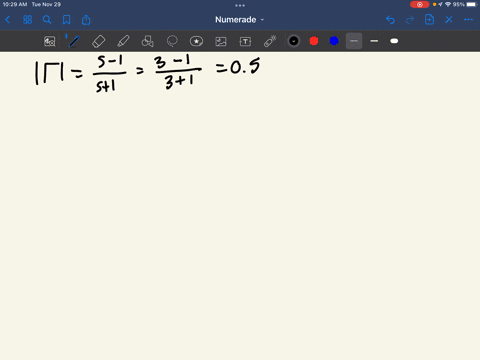Viewport: 480px width, 360px height.
Task: Open the thumbnail grid view
Action: pyautogui.click(x=27, y=20)
